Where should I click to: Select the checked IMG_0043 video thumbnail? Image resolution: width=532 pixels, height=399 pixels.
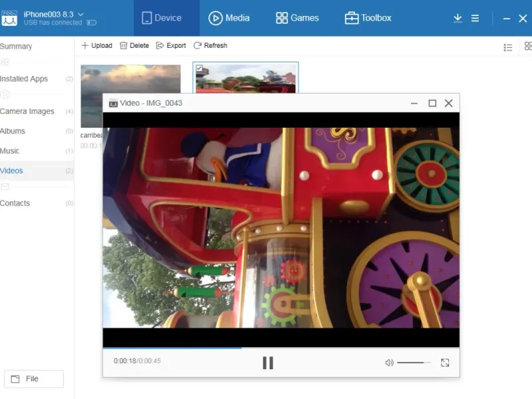[x=245, y=77]
